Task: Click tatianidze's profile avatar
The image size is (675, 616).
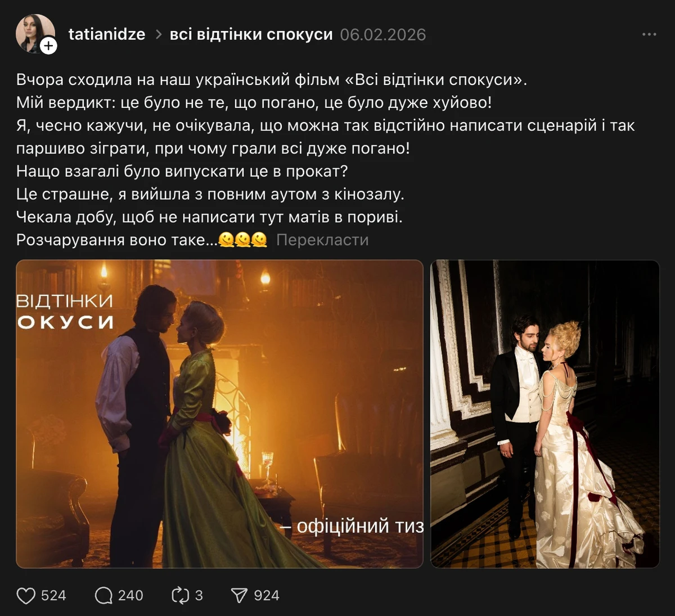Action: 33,33
